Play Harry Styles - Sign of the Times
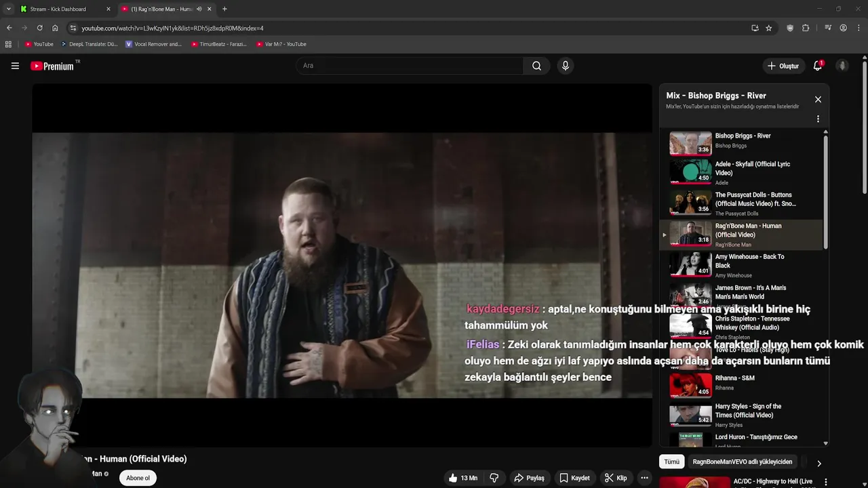Viewport: 868px width, 488px height. pos(741,415)
